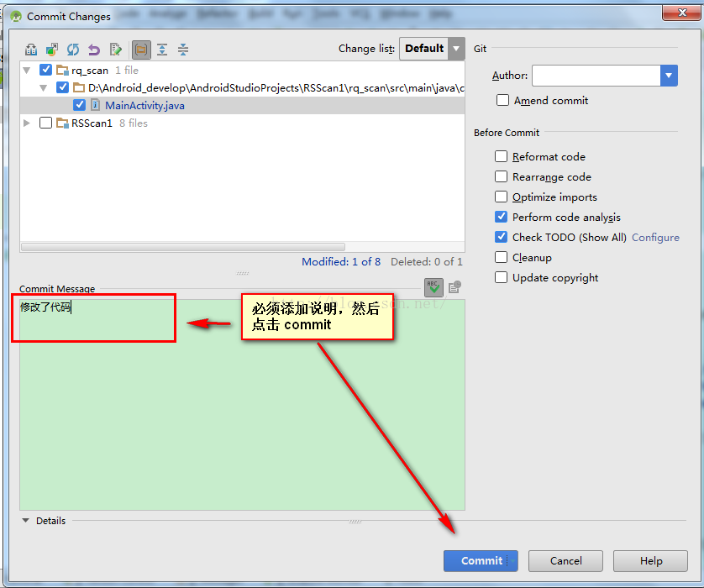Uncheck the D:\Android_develop directory checkbox
This screenshot has height=588, width=704.
coord(62,87)
